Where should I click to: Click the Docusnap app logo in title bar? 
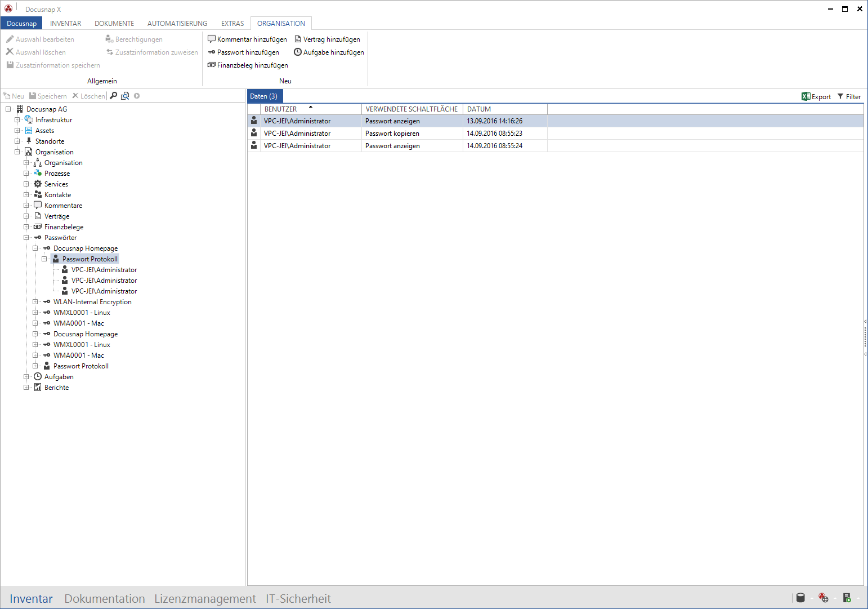point(8,8)
